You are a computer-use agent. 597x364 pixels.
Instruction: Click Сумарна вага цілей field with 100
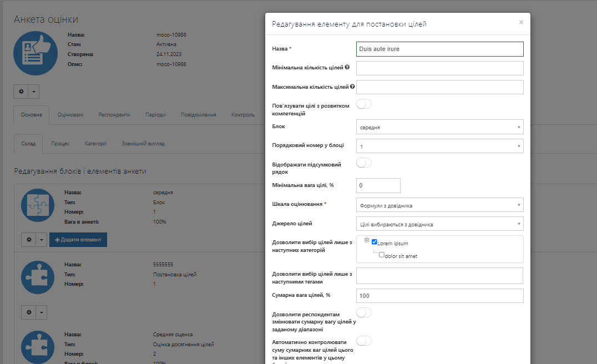(440, 296)
